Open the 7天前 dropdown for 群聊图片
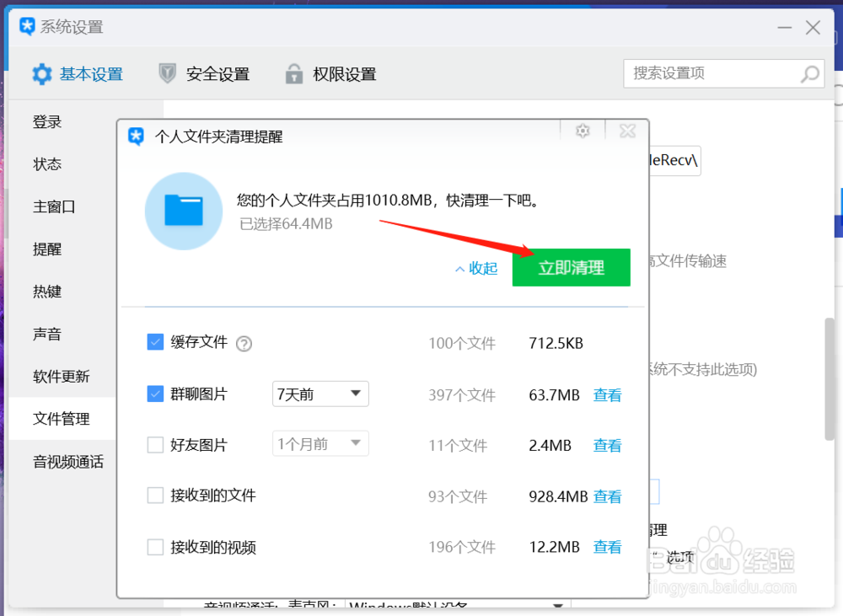 [320, 394]
